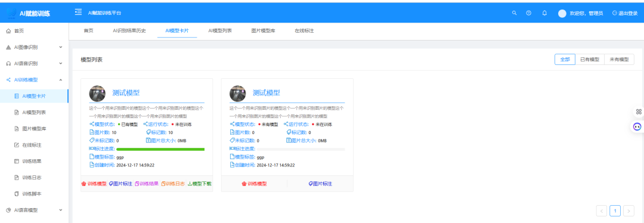Click 模型下载 on the first model card
Image resolution: width=644 pixels, height=223 pixels.
200,184
